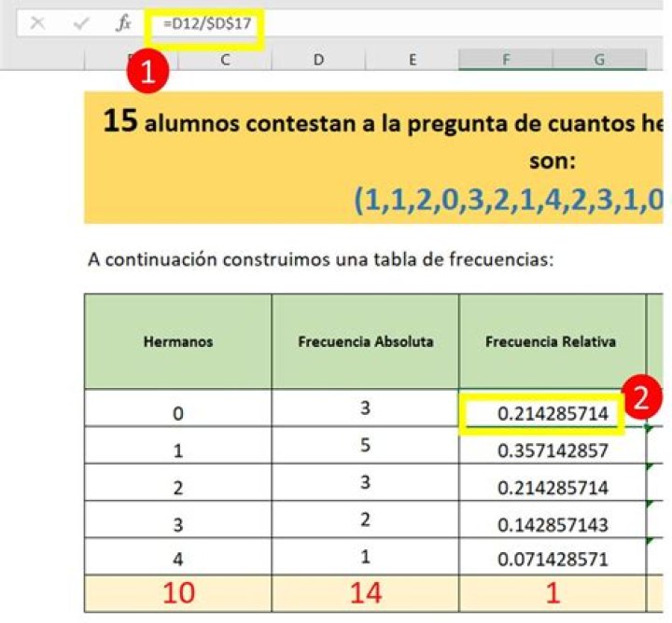Select the total cell showing 14

(x=365, y=593)
